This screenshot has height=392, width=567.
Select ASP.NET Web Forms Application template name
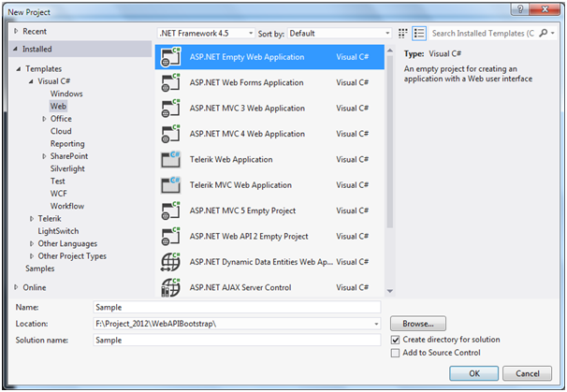pyautogui.click(x=247, y=83)
